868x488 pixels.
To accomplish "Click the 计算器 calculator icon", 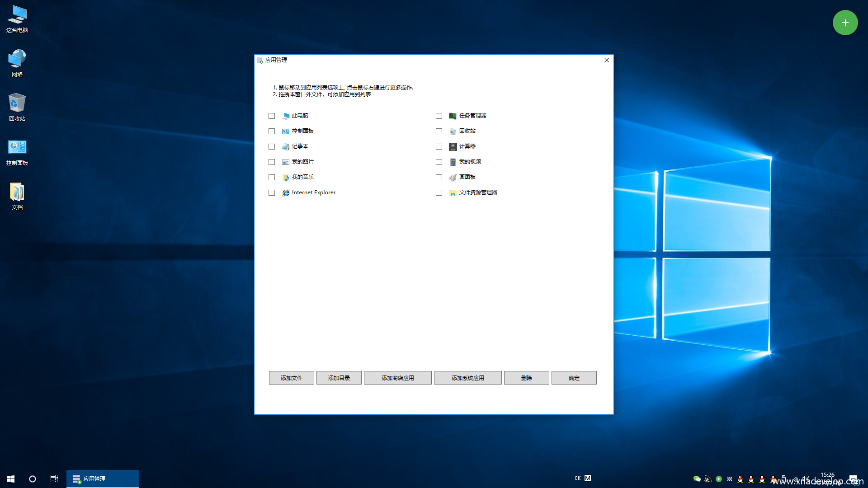I will click(453, 147).
